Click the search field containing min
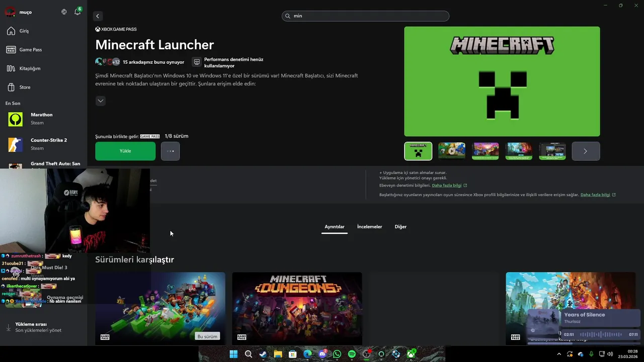Viewport: 644px width, 362px height. coord(365,16)
